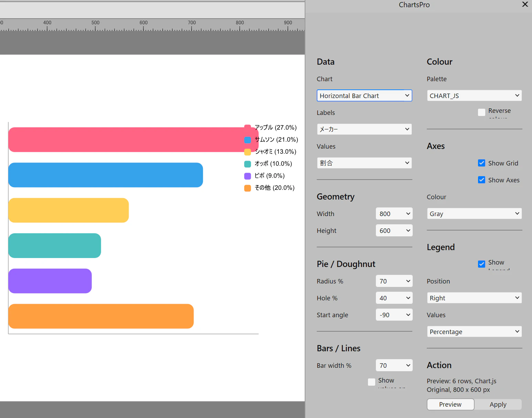
Task: Click the その他 (20.0%) legend label
Action: coord(274,187)
